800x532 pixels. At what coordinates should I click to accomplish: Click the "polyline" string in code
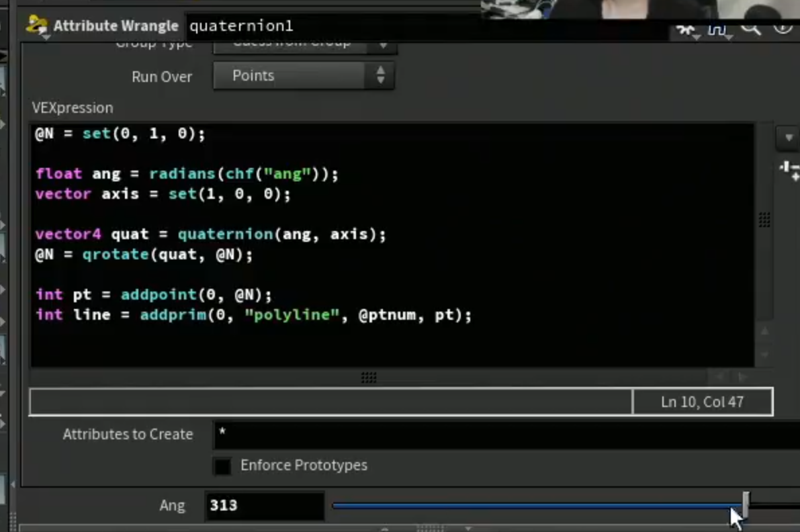pyautogui.click(x=292, y=315)
